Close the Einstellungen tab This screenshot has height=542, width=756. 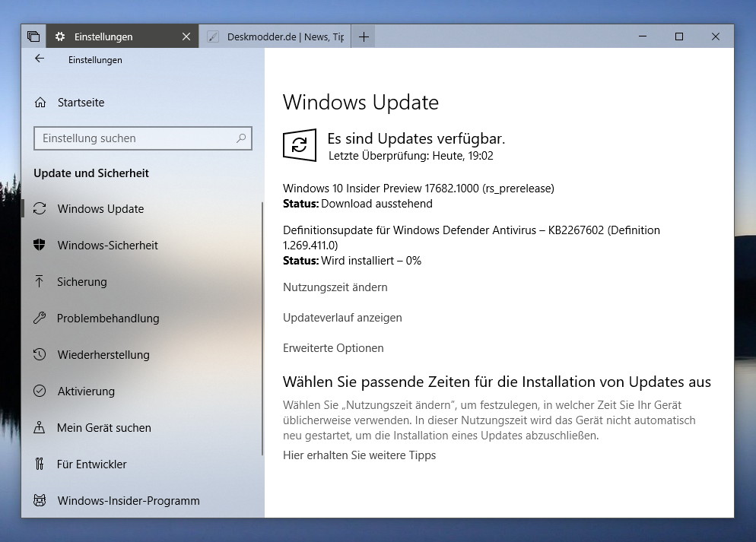pos(186,36)
